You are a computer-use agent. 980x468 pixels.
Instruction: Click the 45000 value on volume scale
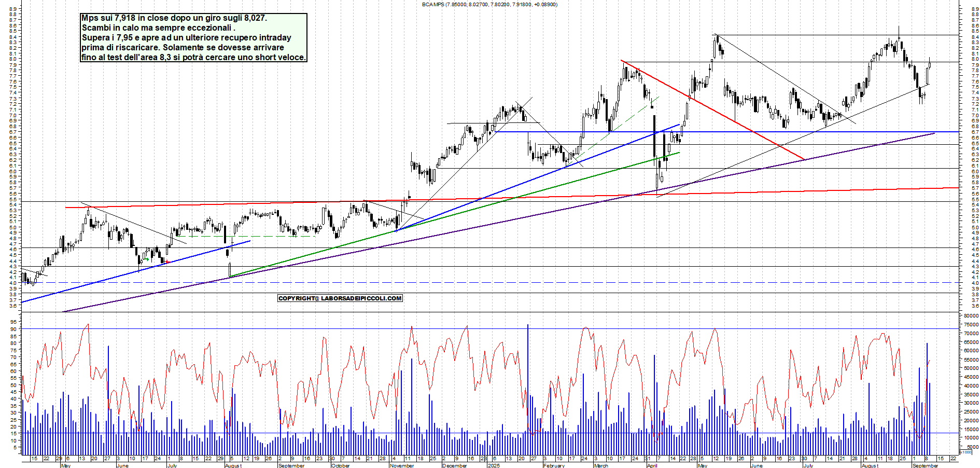[971, 377]
